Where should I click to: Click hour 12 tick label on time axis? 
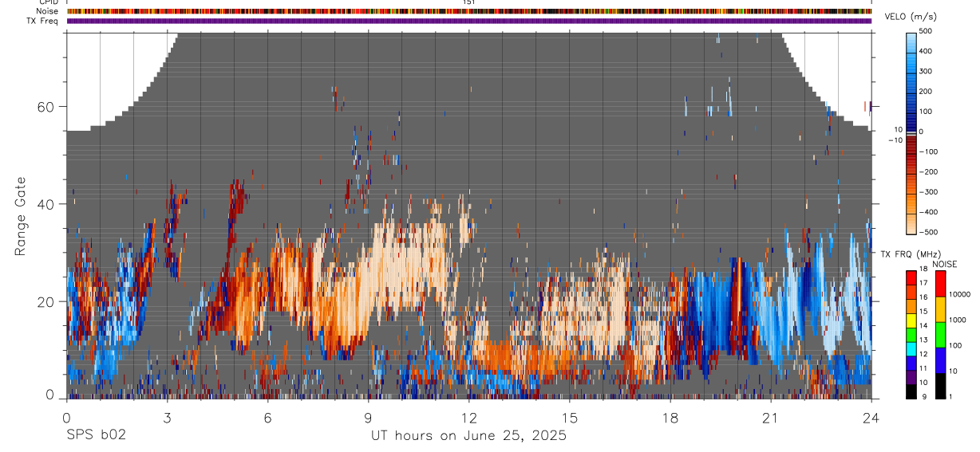pos(469,418)
